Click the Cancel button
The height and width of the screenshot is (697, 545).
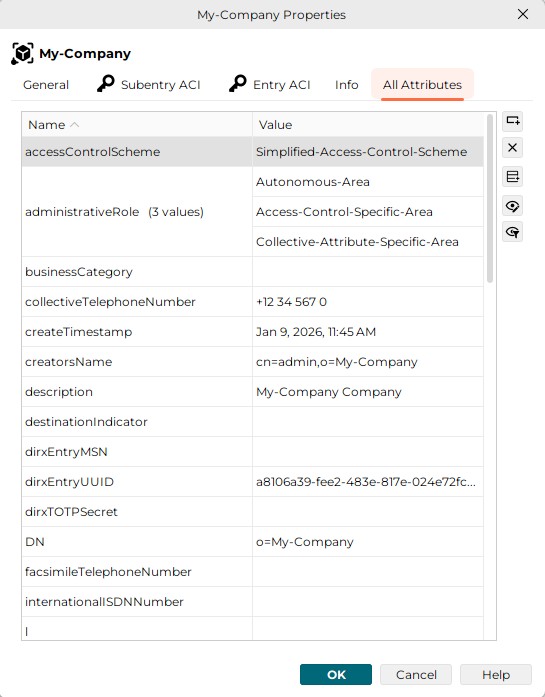click(416, 674)
